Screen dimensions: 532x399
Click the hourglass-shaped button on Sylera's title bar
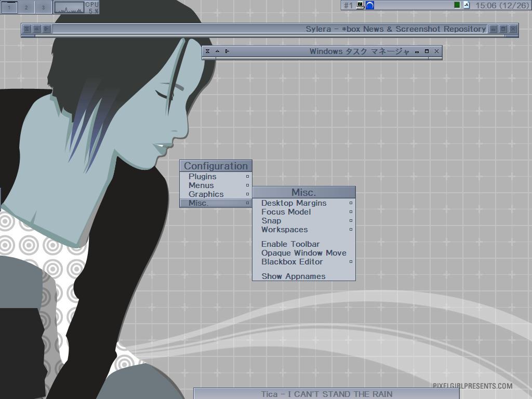coord(27,29)
